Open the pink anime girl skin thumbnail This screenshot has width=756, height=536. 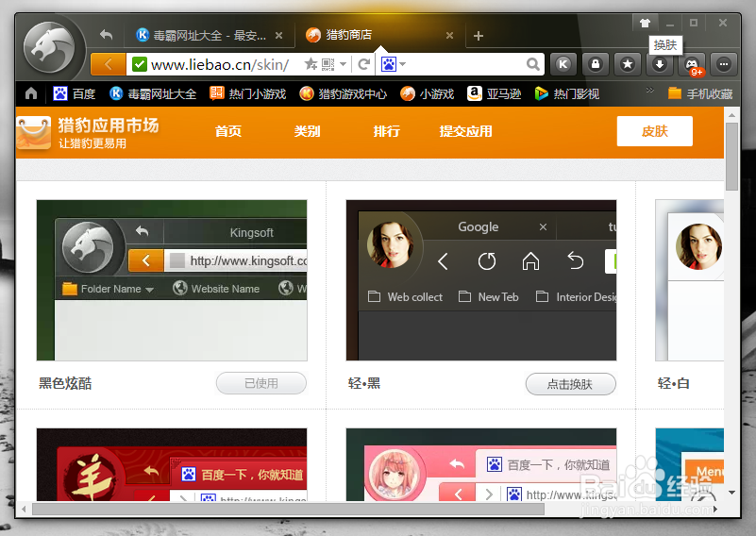tap(481, 464)
